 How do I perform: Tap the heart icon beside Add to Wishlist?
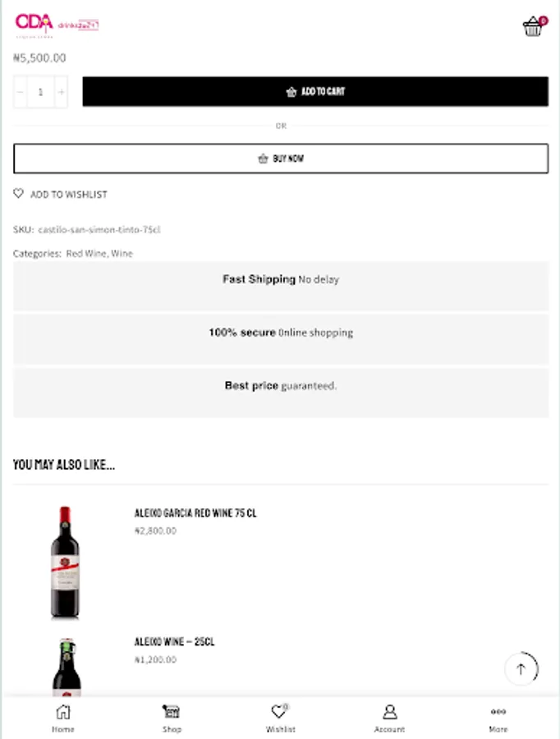pyautogui.click(x=18, y=194)
